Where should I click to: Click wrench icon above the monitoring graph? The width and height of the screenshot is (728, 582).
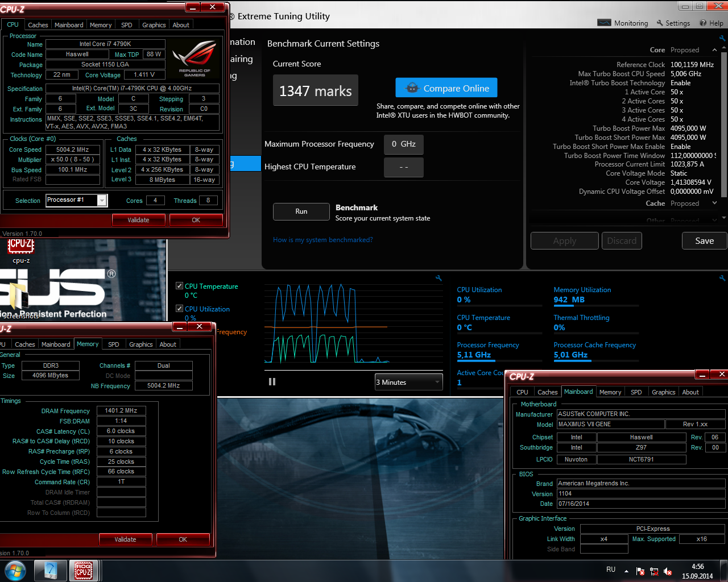439,278
